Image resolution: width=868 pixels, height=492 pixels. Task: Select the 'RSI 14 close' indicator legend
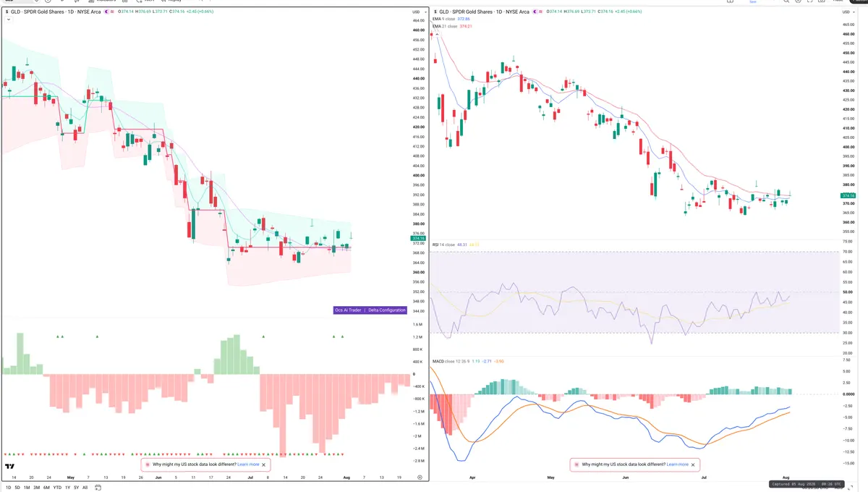(445, 245)
